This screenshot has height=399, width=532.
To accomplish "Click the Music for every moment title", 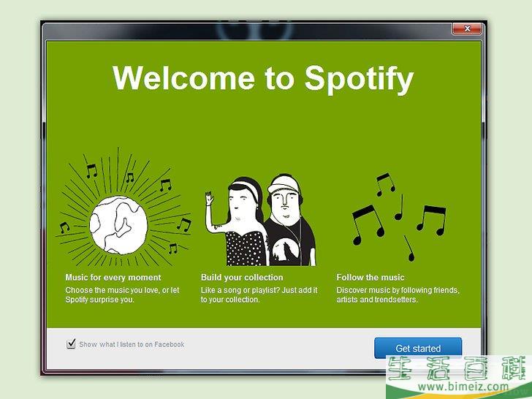I will click(x=113, y=277).
